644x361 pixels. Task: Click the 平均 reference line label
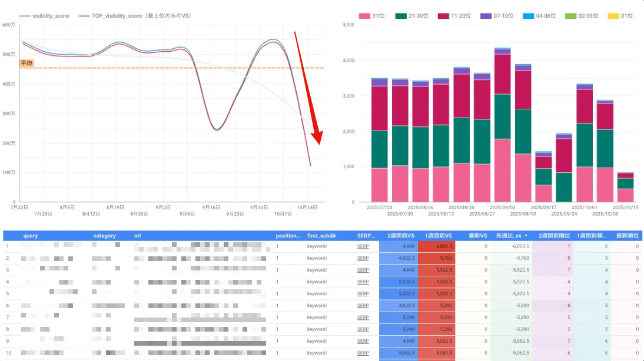point(26,63)
